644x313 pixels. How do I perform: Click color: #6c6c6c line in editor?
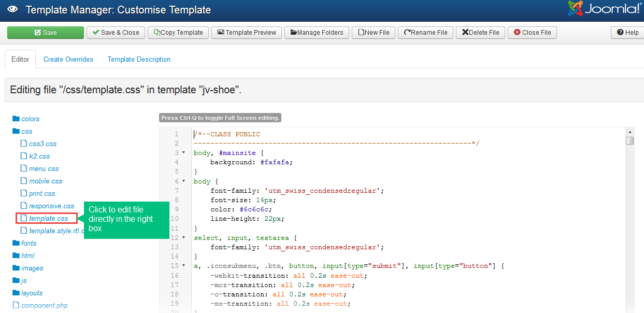tap(241, 209)
